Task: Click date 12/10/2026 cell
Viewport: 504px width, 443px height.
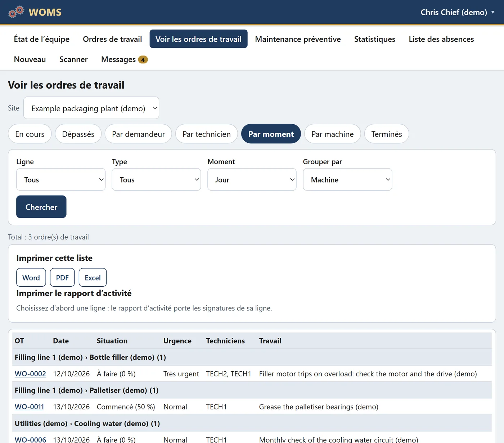Action: [x=71, y=374]
